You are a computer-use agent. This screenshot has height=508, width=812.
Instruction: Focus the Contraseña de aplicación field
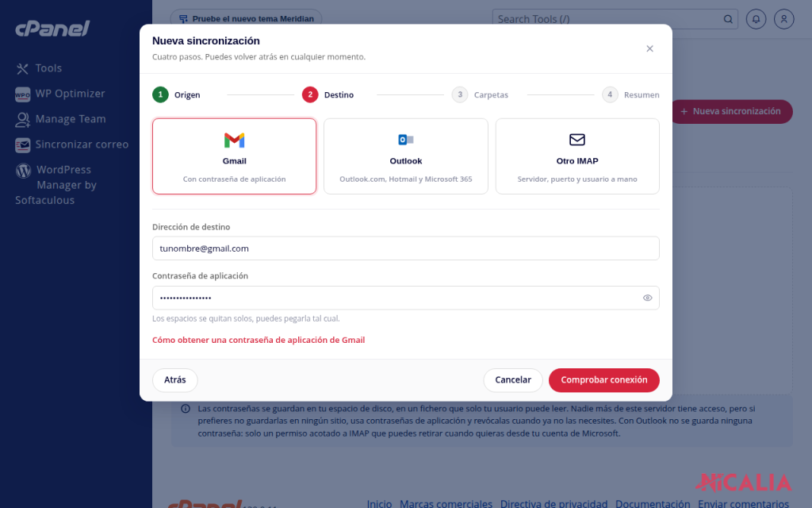(x=406, y=298)
